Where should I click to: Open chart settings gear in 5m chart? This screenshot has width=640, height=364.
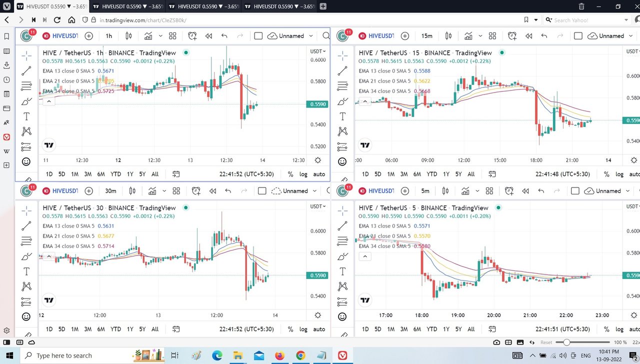[634, 315]
